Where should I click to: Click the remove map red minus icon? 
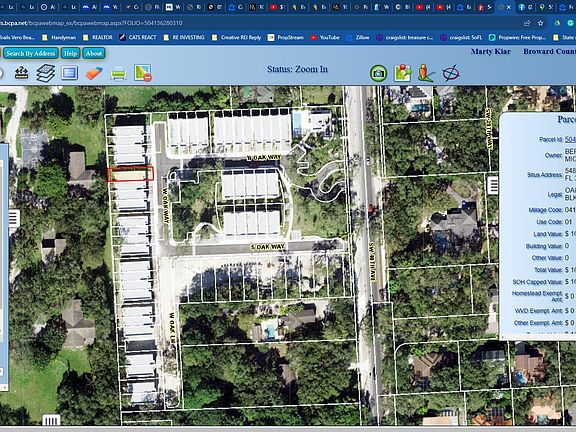point(143,73)
